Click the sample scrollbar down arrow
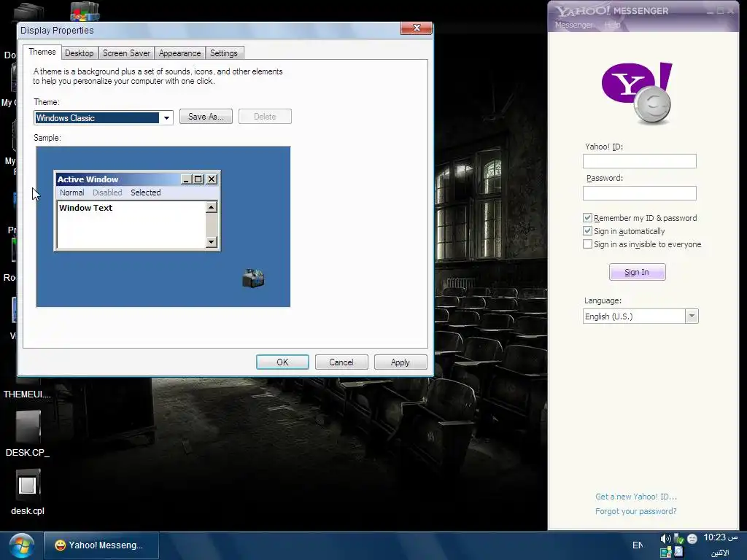The width and height of the screenshot is (747, 560). tap(212, 242)
